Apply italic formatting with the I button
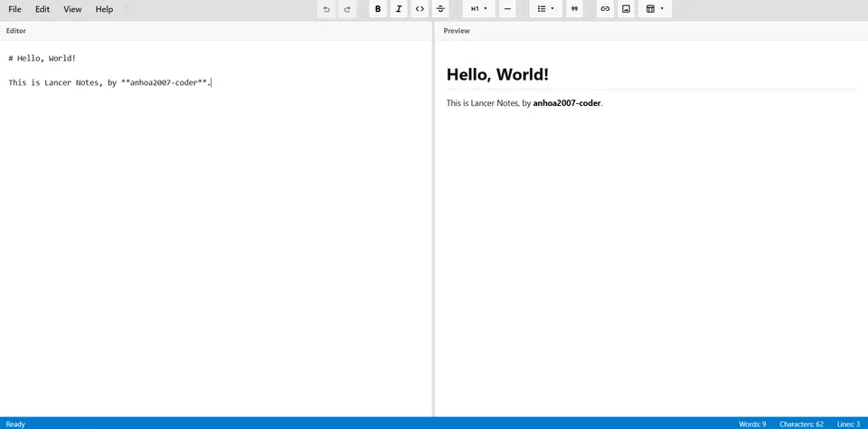 (x=399, y=9)
